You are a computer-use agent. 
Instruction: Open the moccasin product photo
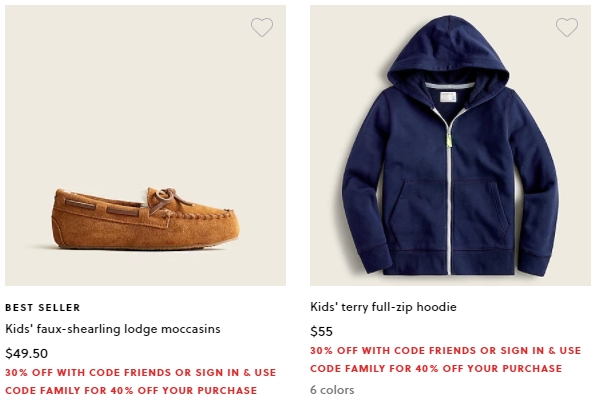[x=145, y=146]
